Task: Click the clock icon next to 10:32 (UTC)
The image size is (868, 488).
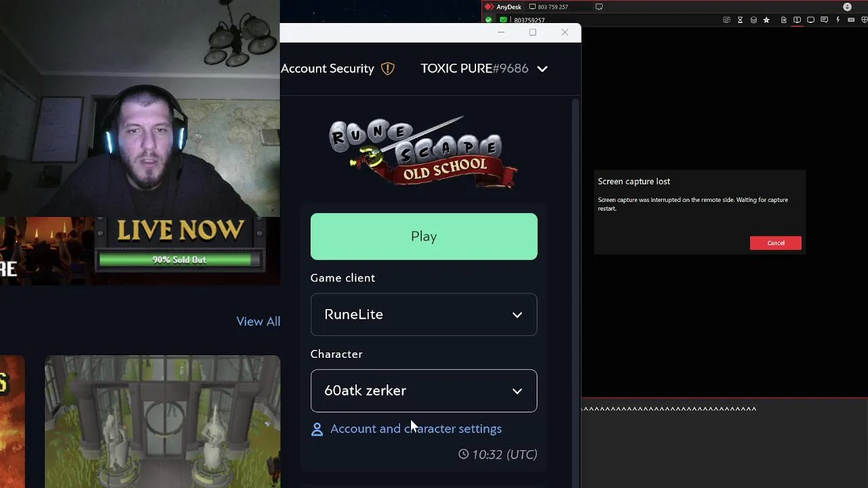Action: 463,454
